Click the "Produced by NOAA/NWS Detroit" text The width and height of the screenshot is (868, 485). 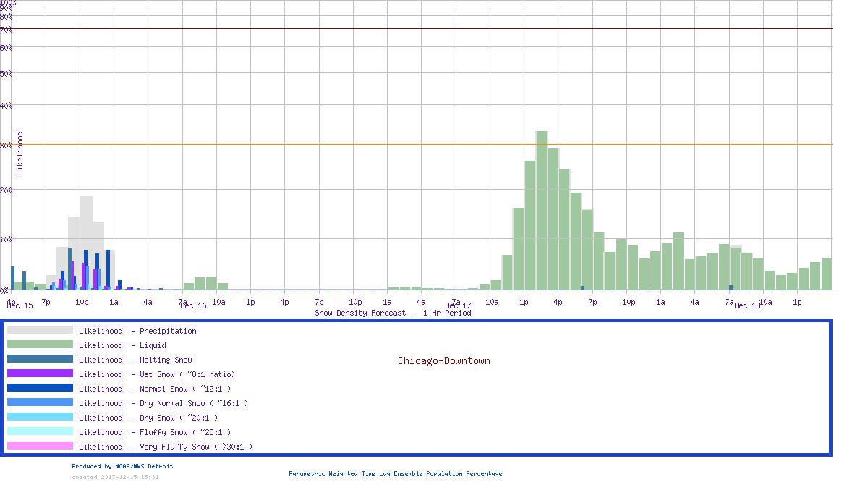click(122, 466)
